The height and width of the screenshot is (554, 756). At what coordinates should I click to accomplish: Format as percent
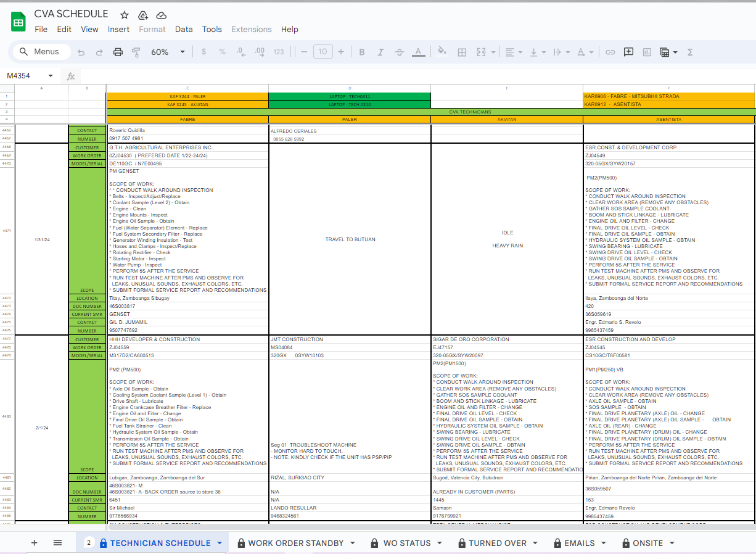click(x=222, y=52)
